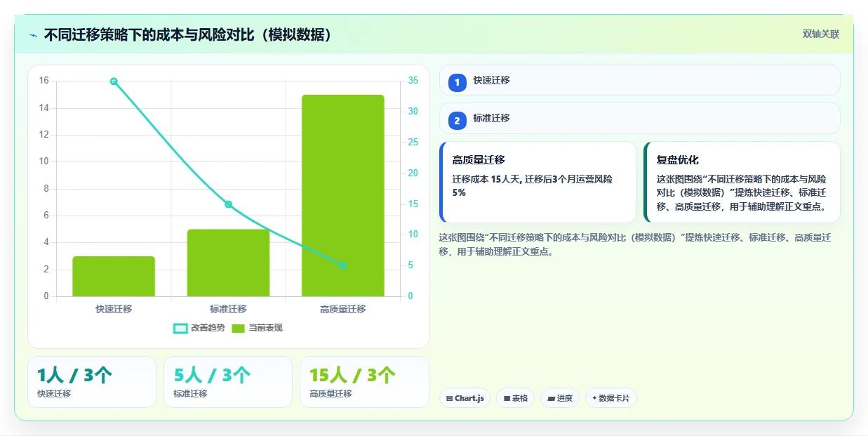
Task: Open the 高质量迁移 detail card
Action: tap(538, 182)
